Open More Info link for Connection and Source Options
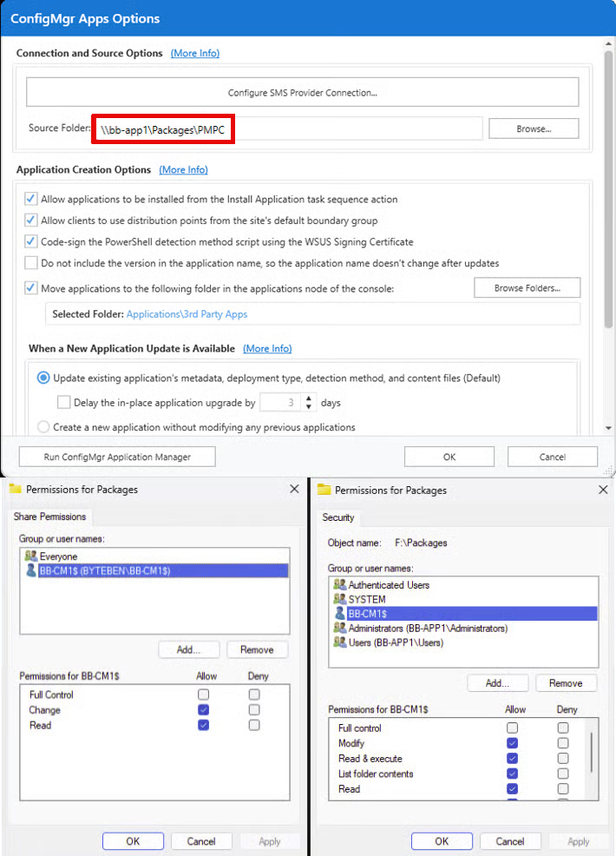 [195, 53]
